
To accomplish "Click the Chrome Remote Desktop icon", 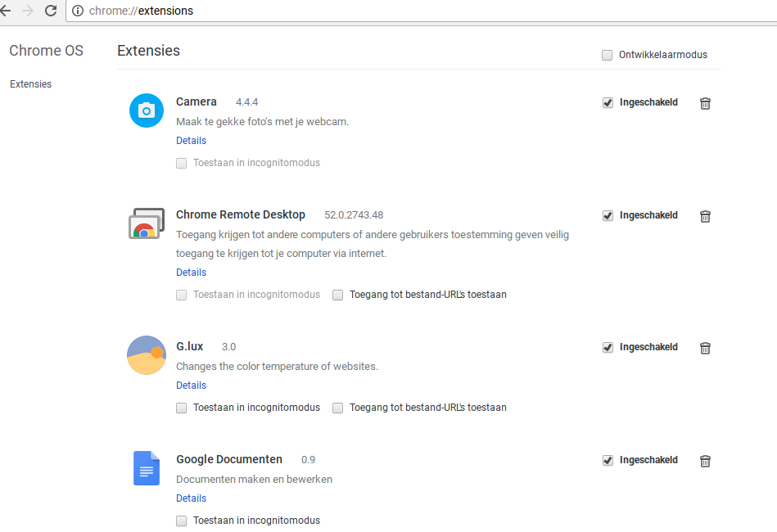I will click(x=147, y=223).
